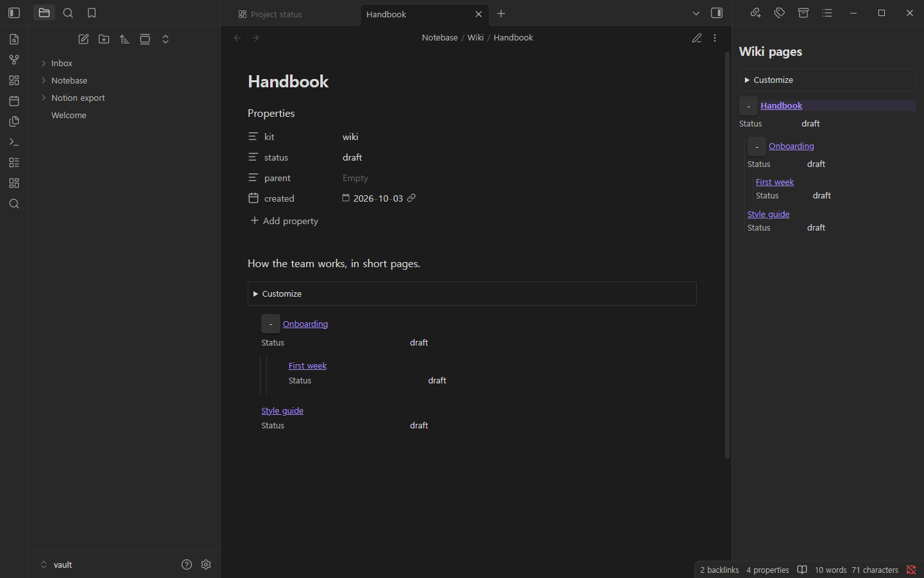Expand Customize in the note body
This screenshot has width=924, height=578.
(x=472, y=293)
